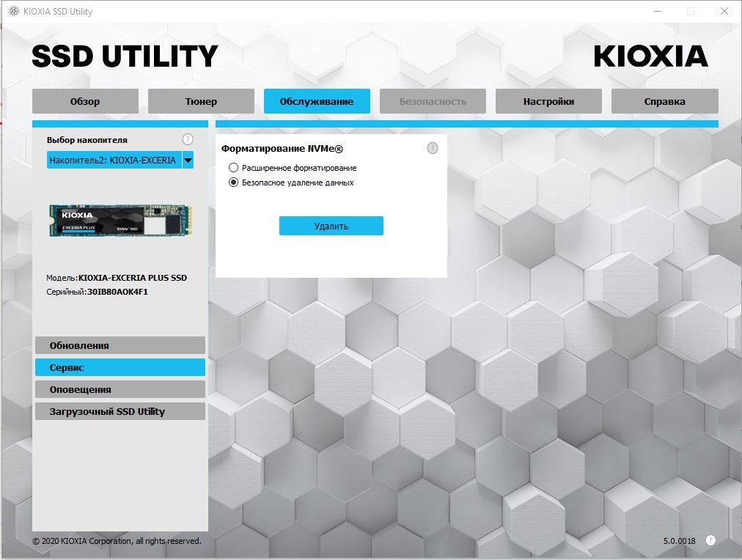Click the help icon beside version number
742x560 pixels.
click(x=710, y=541)
